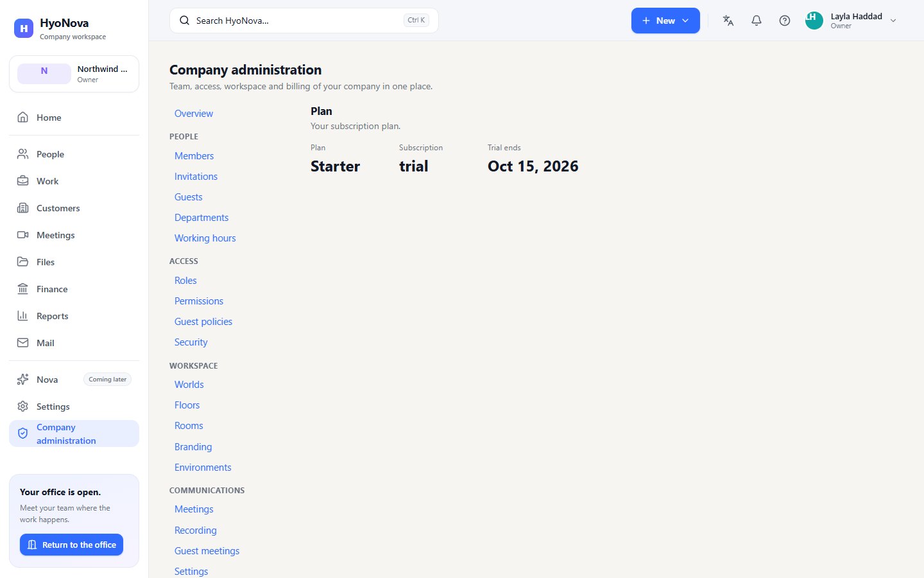Open the Security link

[191, 342]
